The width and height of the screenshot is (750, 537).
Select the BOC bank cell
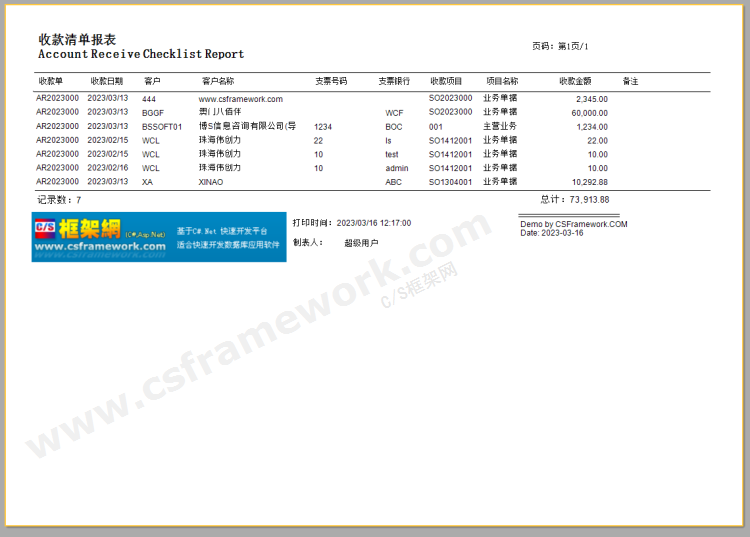click(394, 127)
